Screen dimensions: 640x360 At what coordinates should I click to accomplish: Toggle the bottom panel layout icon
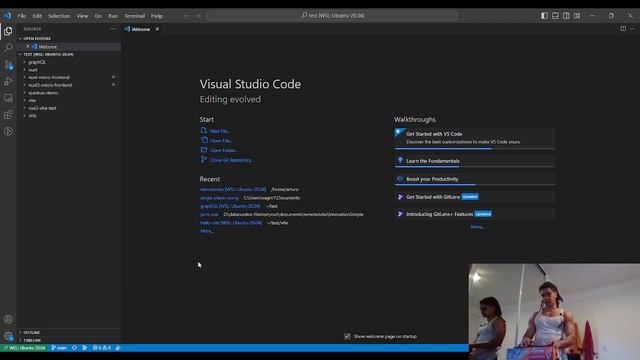click(555, 16)
